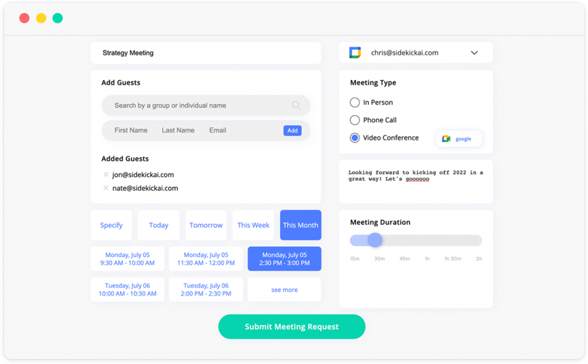
Task: Open the see more time slots option
Action: click(284, 289)
